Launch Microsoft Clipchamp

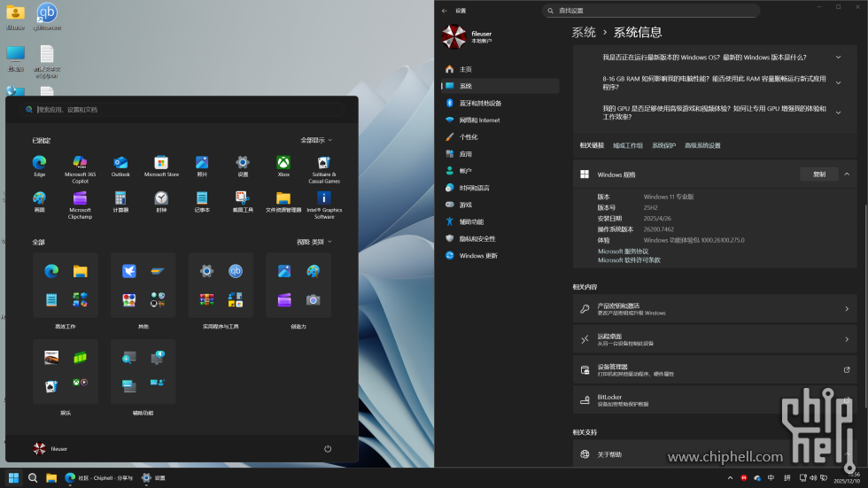(x=81, y=205)
